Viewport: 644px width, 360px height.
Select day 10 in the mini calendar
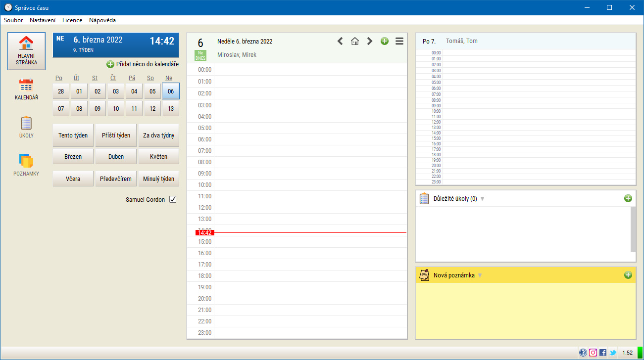point(116,108)
